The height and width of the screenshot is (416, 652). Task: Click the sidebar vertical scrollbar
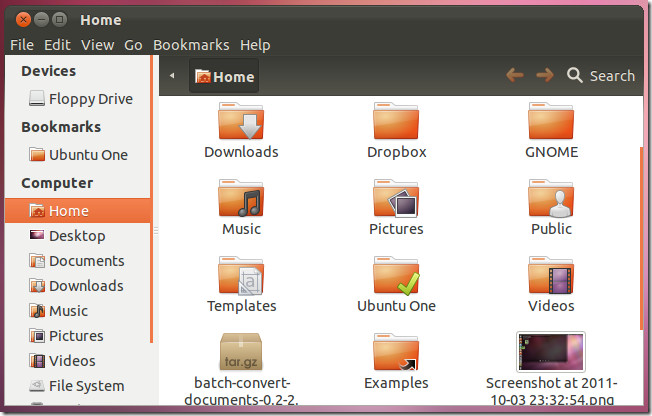pos(152,200)
